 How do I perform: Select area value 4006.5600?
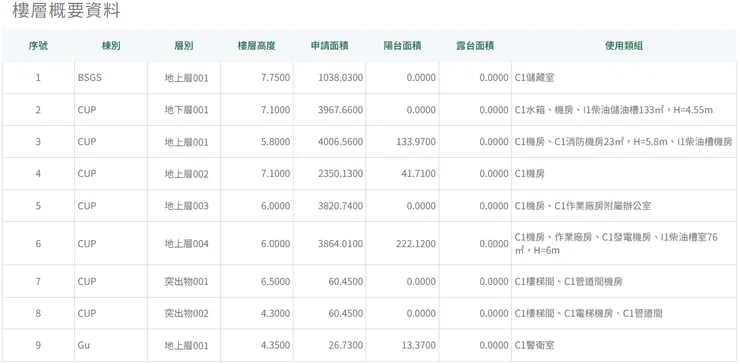(x=341, y=142)
